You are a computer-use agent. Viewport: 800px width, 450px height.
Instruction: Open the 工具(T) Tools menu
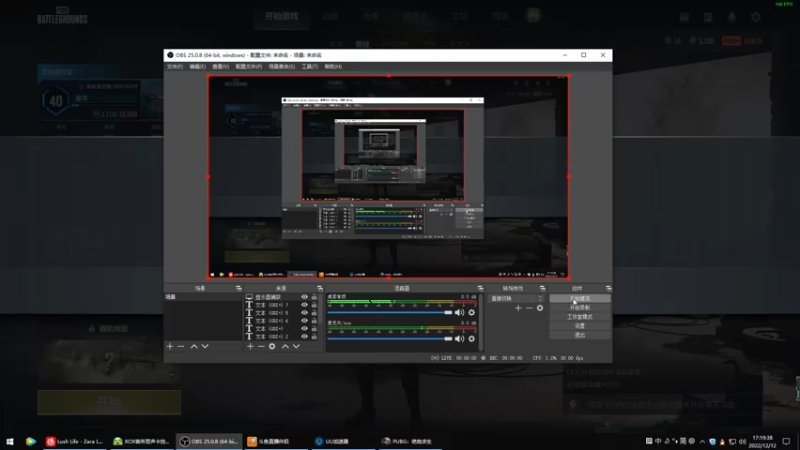[310, 66]
